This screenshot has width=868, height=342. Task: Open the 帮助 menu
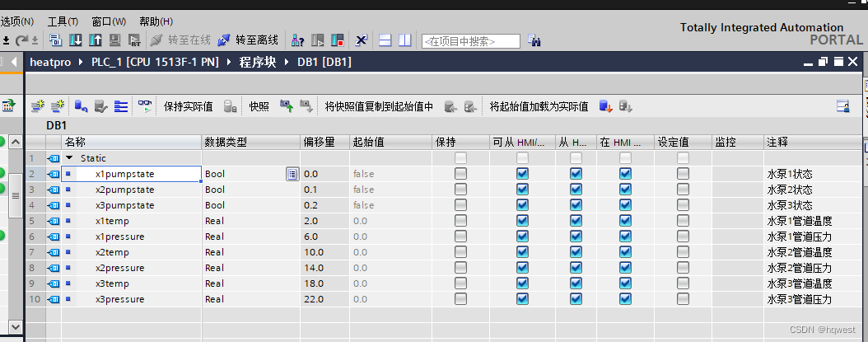(x=156, y=21)
